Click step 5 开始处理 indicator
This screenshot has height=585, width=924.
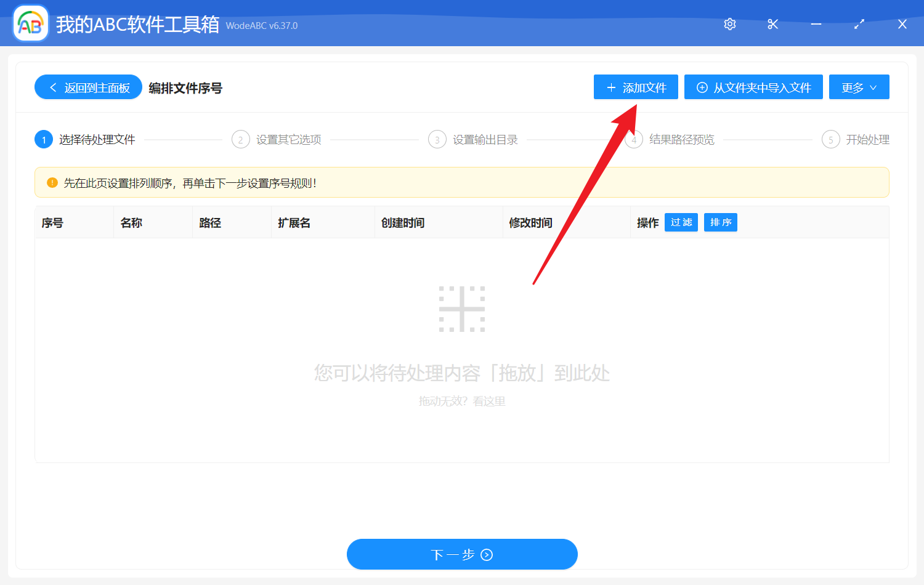830,139
